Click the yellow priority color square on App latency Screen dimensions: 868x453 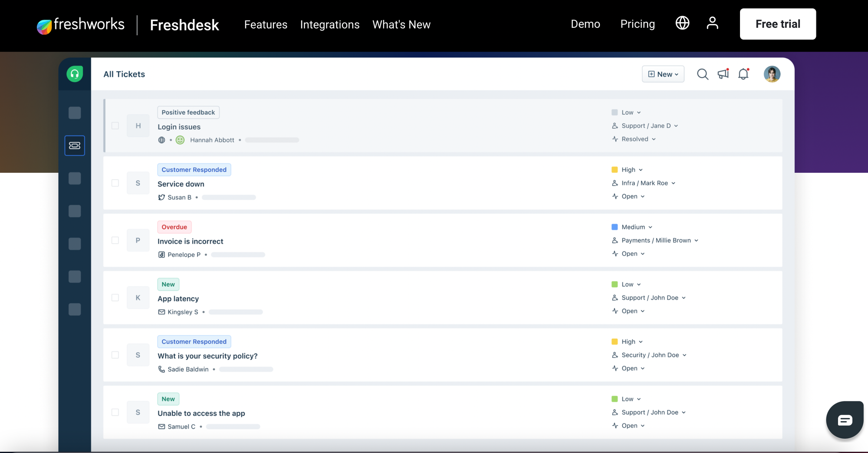614,284
